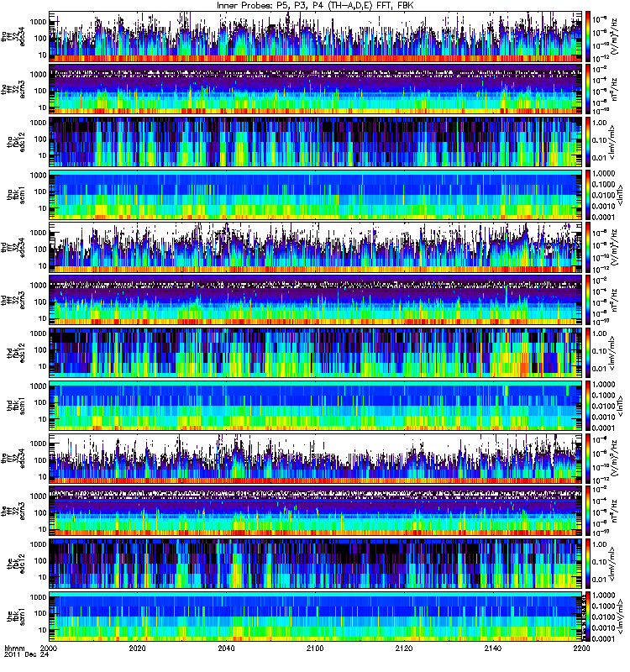Image resolution: width=630 pixels, height=672 pixels.
Task: Select the the fbk edc12 filter bank panel
Action: 316,564
